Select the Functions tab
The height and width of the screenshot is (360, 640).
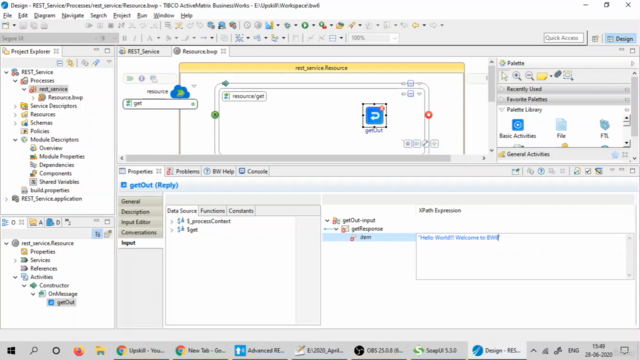pos(212,211)
